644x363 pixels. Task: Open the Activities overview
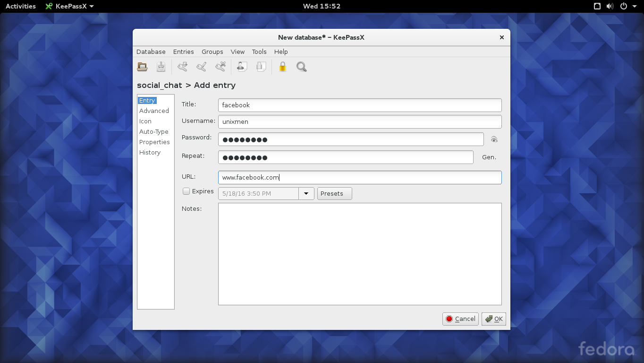pyautogui.click(x=21, y=6)
